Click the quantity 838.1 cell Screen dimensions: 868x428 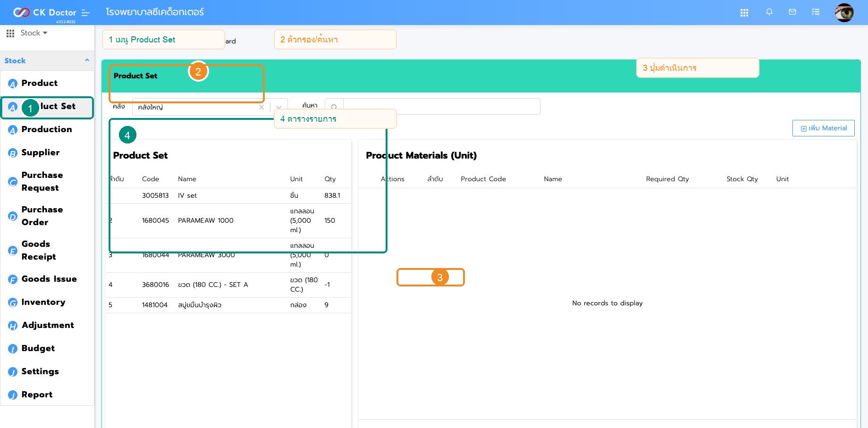coord(332,195)
